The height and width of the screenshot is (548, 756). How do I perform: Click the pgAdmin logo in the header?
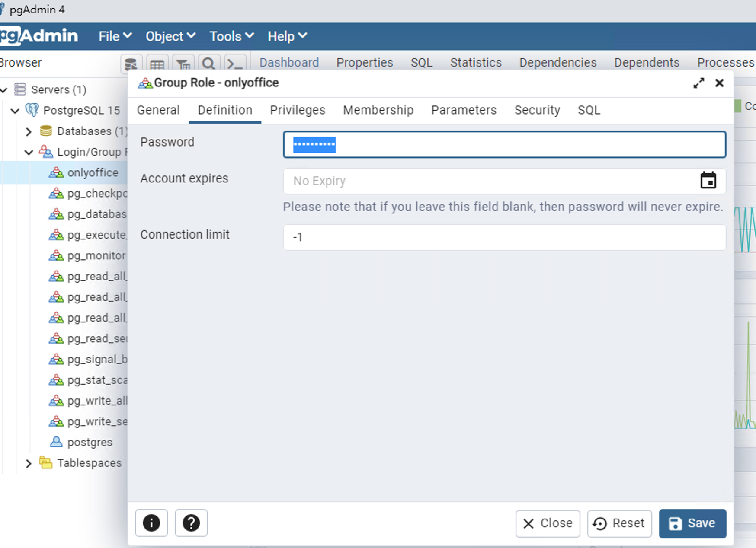pos(39,36)
